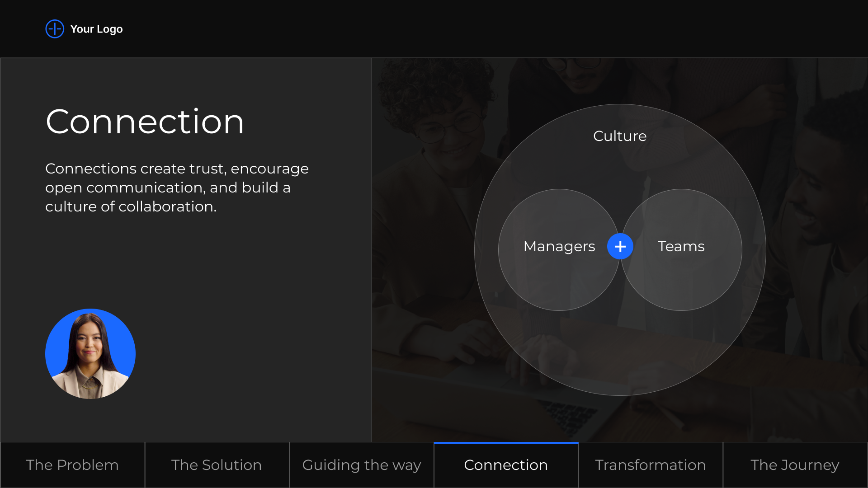Click the blue plus icon between circles
Image resolution: width=868 pixels, height=488 pixels.
[620, 246]
